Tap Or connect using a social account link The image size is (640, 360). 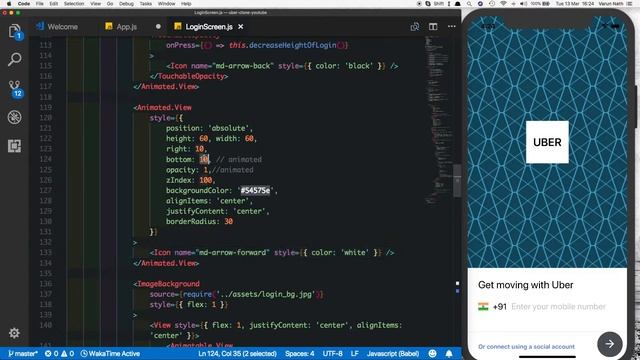coord(526,347)
